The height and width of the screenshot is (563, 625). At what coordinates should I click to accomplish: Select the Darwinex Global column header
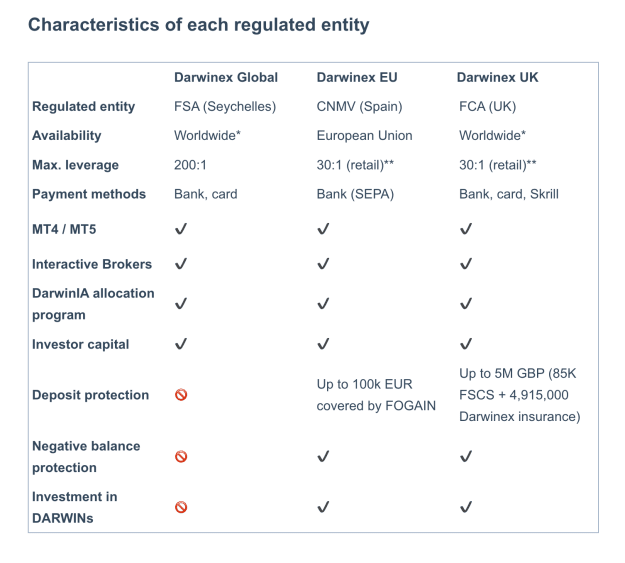pyautogui.click(x=226, y=77)
